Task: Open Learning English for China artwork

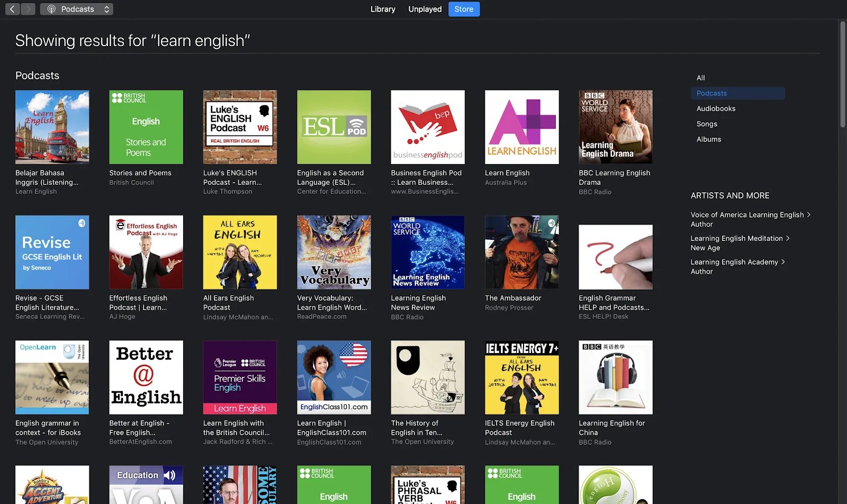Action: click(x=616, y=377)
